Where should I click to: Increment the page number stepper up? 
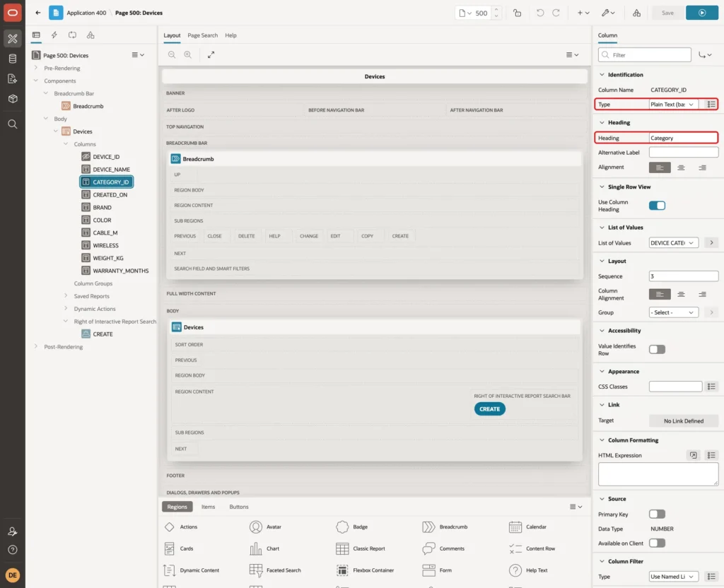pos(496,9)
